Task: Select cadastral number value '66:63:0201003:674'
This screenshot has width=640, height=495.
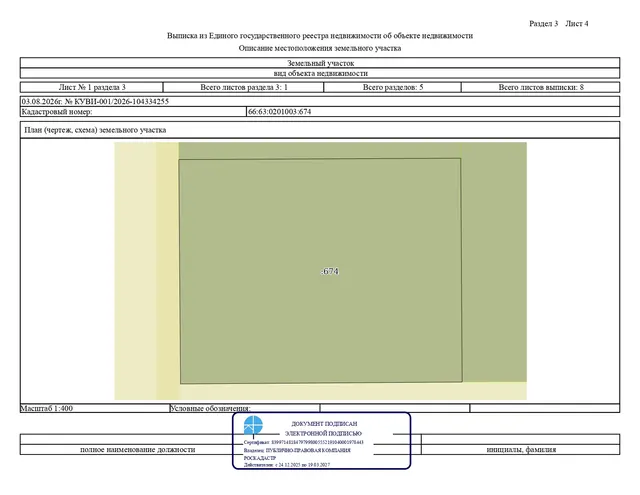Action: [x=280, y=111]
